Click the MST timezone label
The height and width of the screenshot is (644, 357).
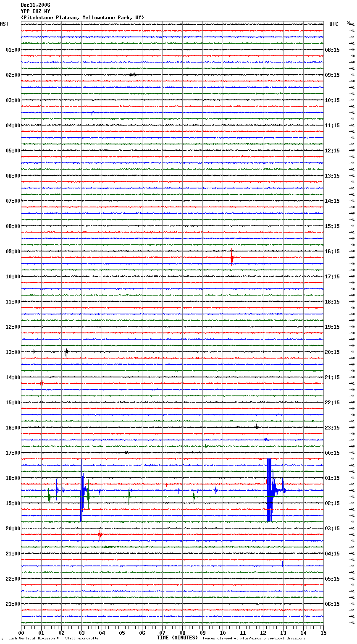(4, 24)
